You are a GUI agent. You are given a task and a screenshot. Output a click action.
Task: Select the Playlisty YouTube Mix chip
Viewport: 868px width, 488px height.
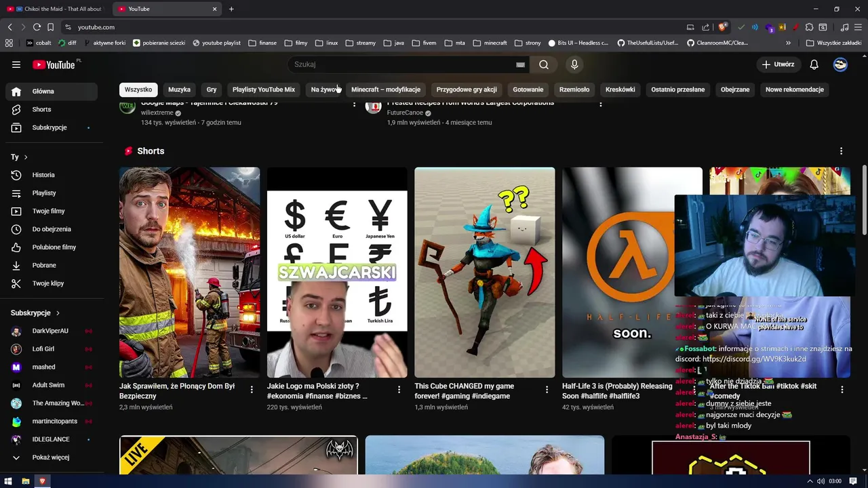pyautogui.click(x=264, y=89)
